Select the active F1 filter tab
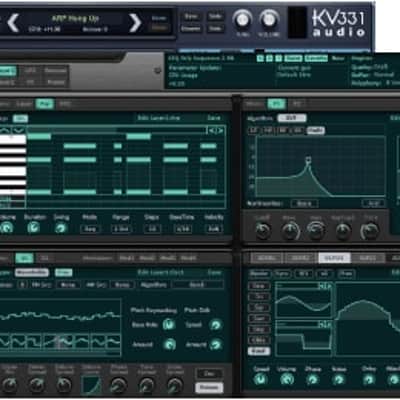The height and width of the screenshot is (400, 400). point(277,104)
